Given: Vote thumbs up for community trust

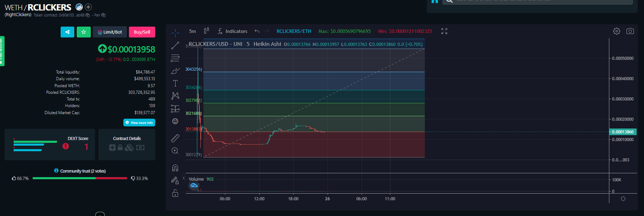Looking at the screenshot, I should click(x=14, y=178).
